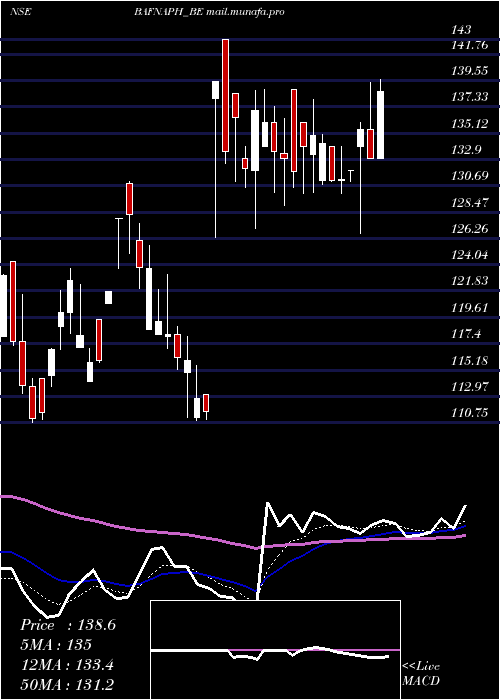The image size is (500, 700).
Task: Click the 126.26 price level label
Action: (x=469, y=229)
